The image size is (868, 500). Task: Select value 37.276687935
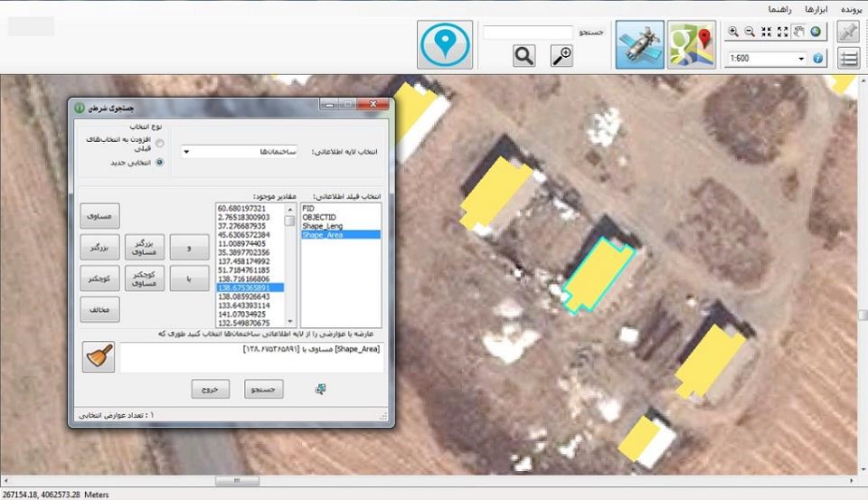click(250, 226)
